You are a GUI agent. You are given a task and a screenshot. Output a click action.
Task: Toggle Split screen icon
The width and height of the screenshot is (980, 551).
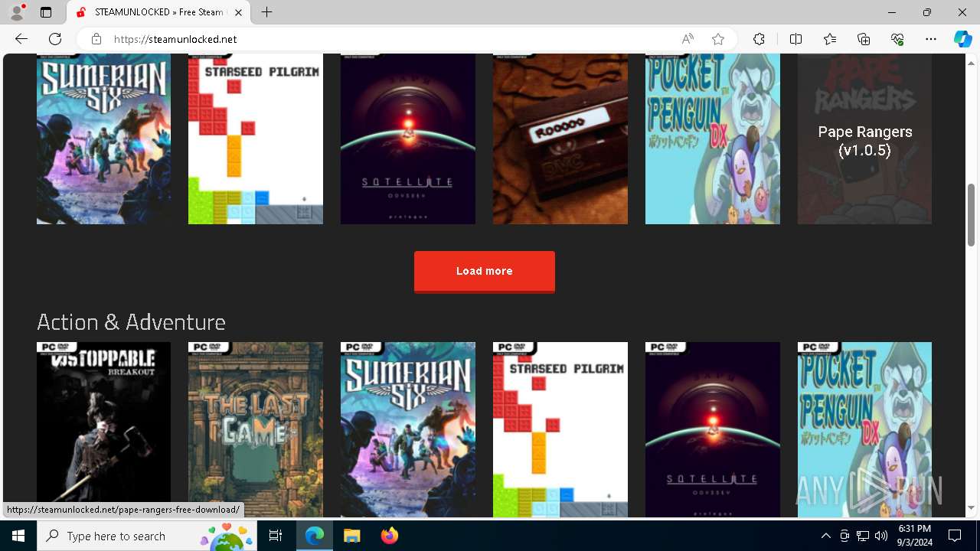pyautogui.click(x=795, y=39)
